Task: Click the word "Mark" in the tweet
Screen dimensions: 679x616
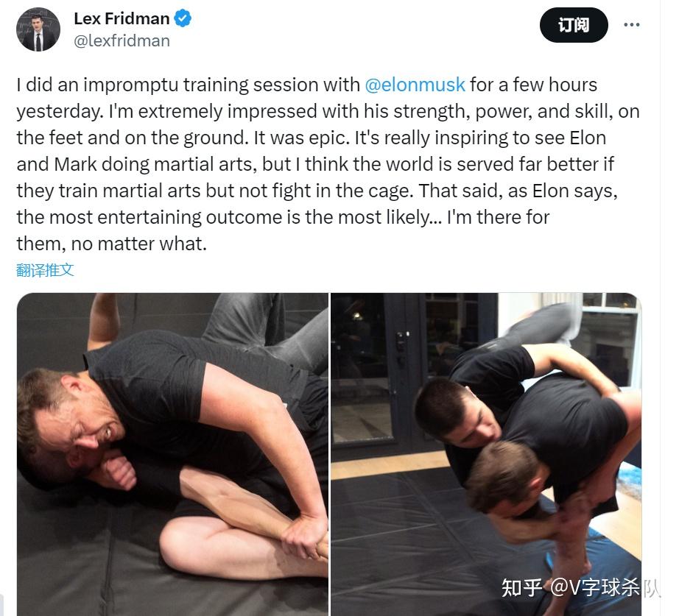Action: [x=75, y=164]
